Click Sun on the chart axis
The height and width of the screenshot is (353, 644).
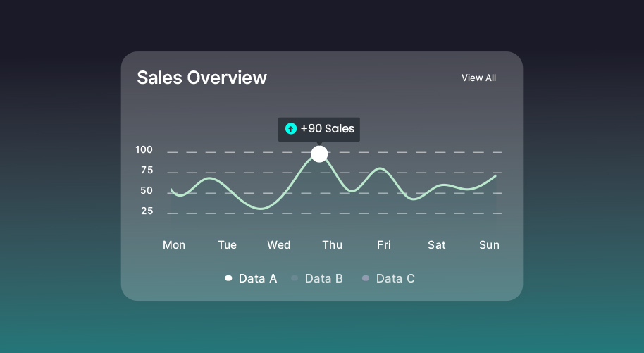(x=489, y=244)
